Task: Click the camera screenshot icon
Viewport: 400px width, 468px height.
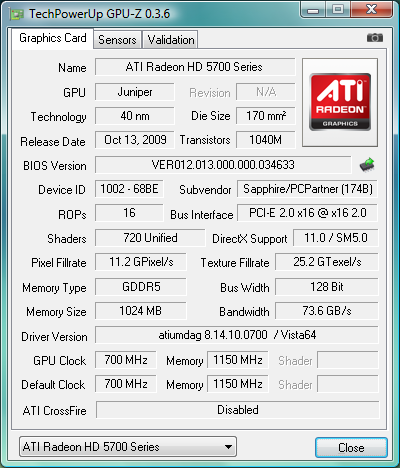Action: point(375,38)
